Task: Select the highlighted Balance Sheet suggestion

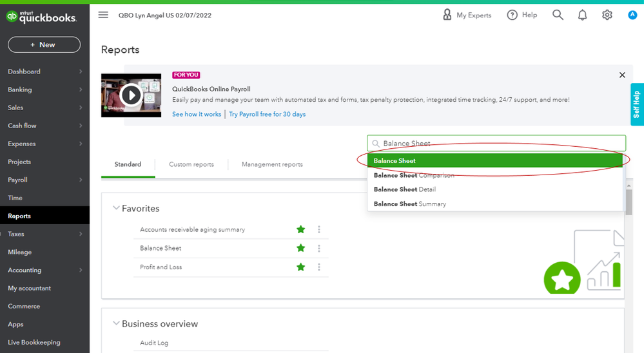Action: pyautogui.click(x=495, y=160)
